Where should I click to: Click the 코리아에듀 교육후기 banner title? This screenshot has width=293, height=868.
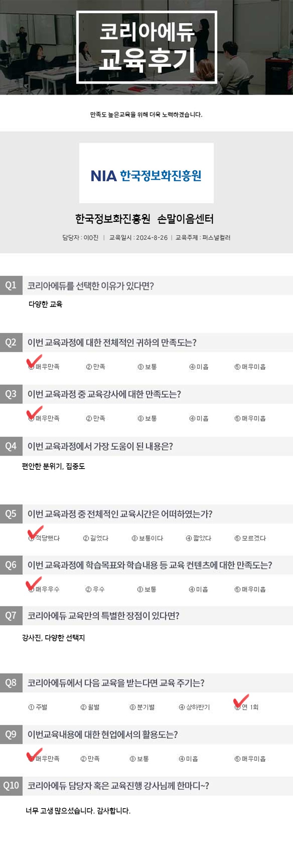147,47
